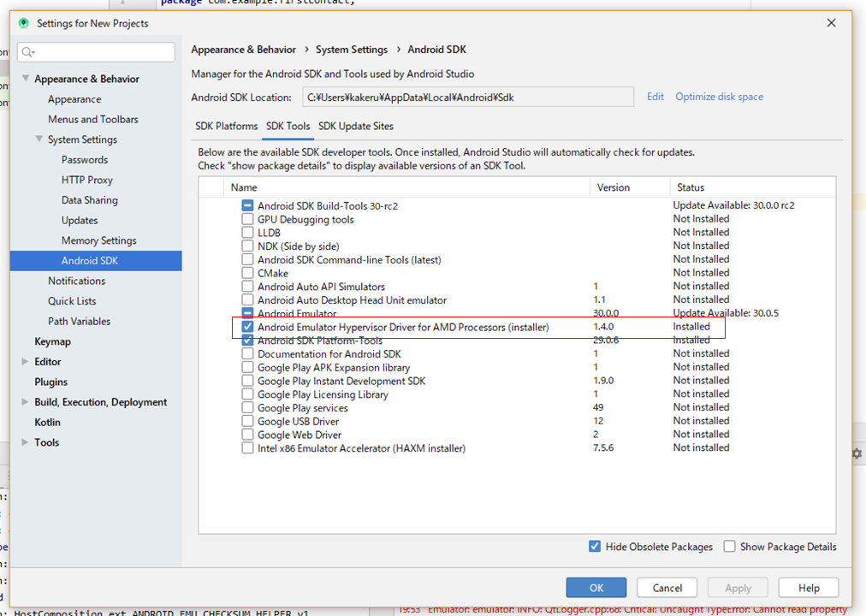Expand the Build, Execution, Deployment node

(25, 402)
